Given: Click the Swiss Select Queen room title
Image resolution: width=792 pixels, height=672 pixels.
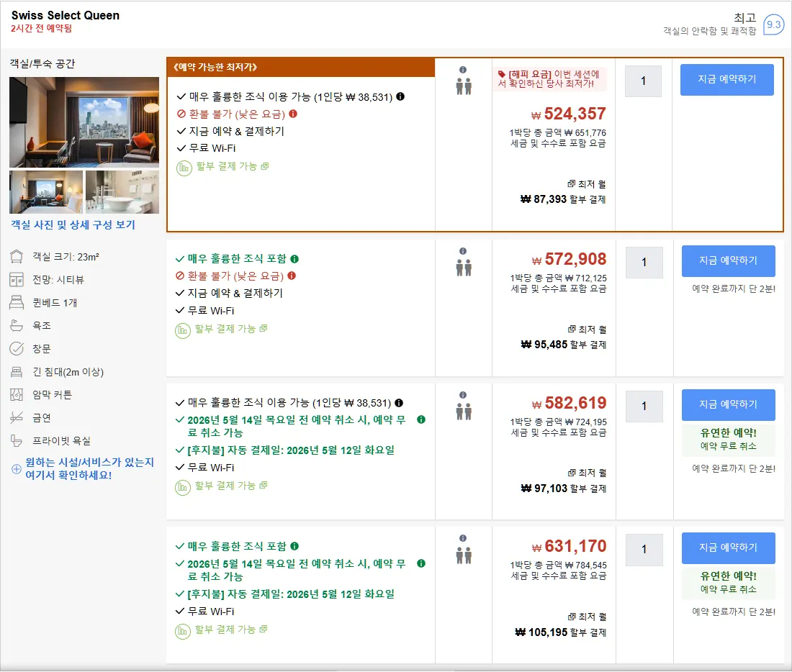Looking at the screenshot, I should [65, 16].
